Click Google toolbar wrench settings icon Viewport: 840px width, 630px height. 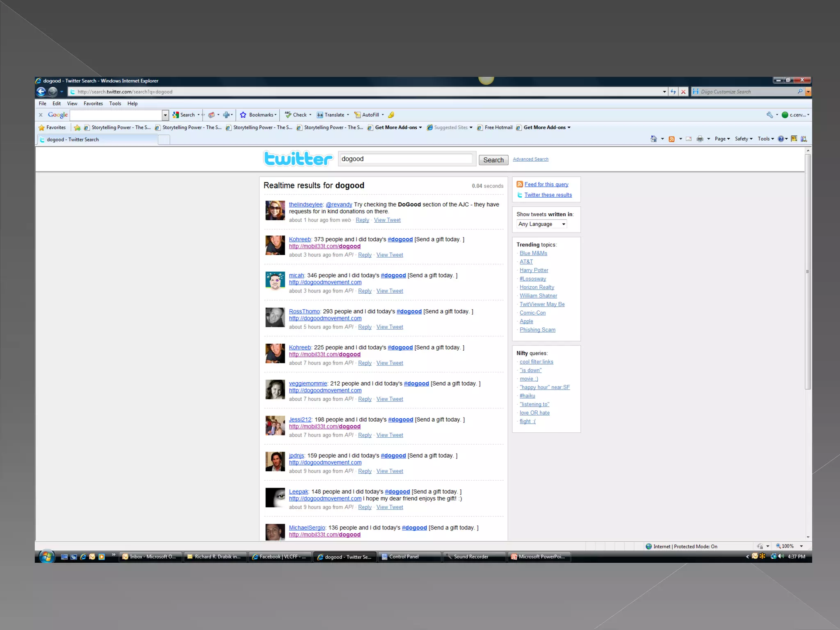[769, 115]
